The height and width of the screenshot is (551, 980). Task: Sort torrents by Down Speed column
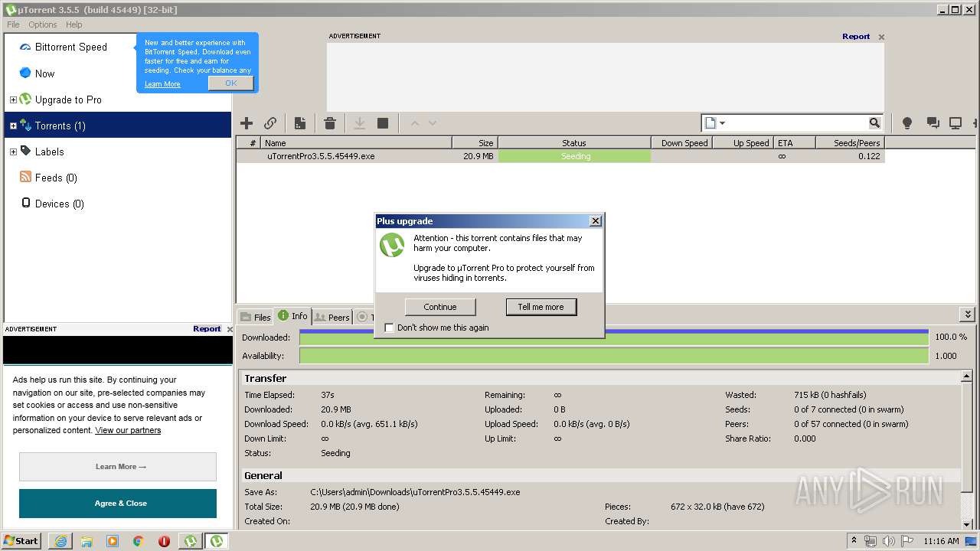(x=681, y=143)
